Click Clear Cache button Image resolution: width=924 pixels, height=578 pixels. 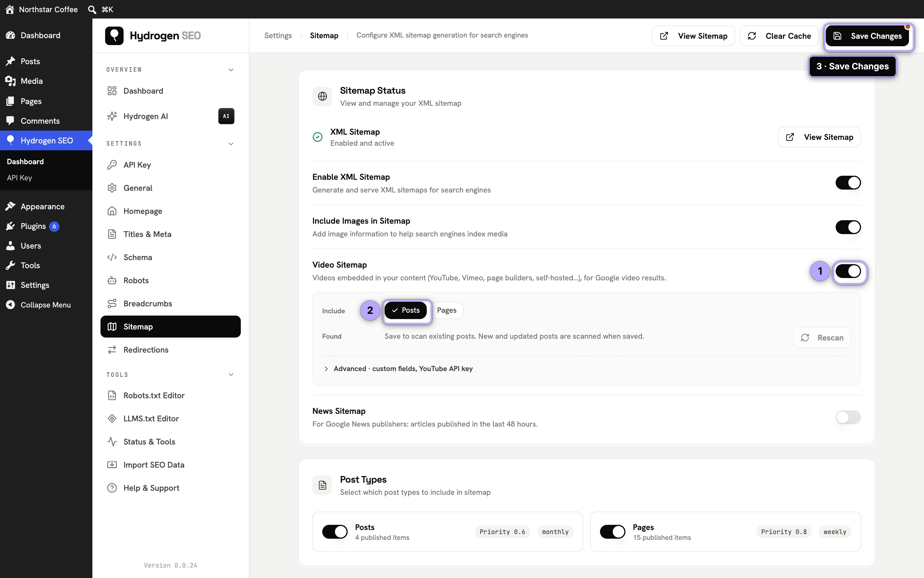coord(779,36)
